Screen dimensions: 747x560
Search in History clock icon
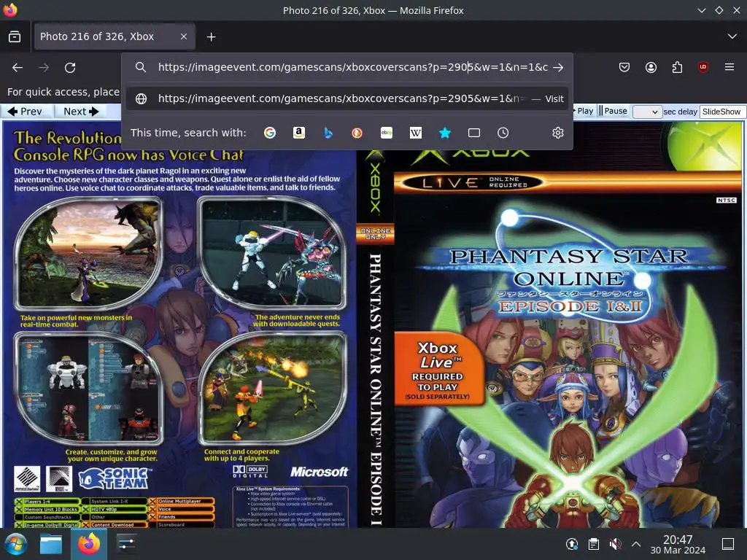503,133
